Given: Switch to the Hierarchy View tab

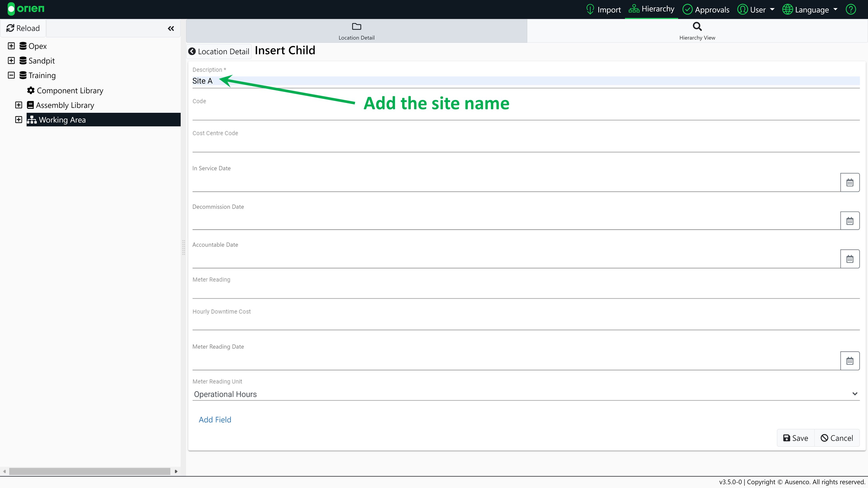Looking at the screenshot, I should pyautogui.click(x=697, y=31).
